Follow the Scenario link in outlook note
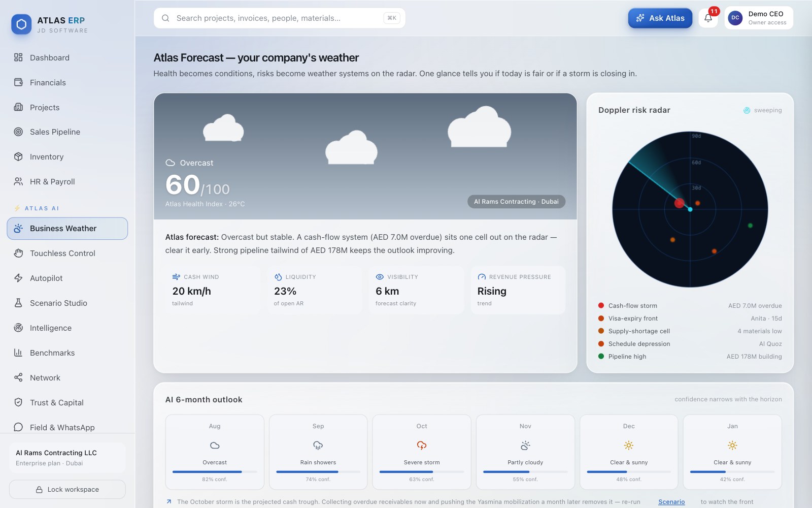This screenshot has width=812, height=508. click(x=671, y=502)
